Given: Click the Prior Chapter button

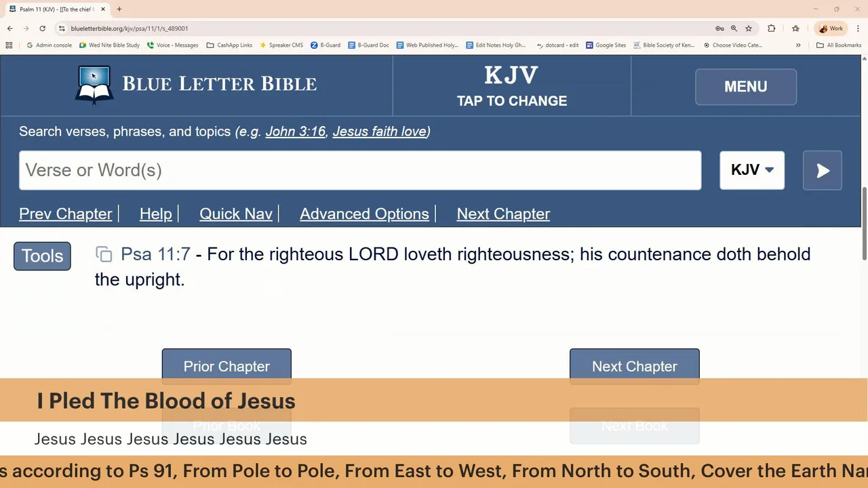Looking at the screenshot, I should pyautogui.click(x=226, y=366).
